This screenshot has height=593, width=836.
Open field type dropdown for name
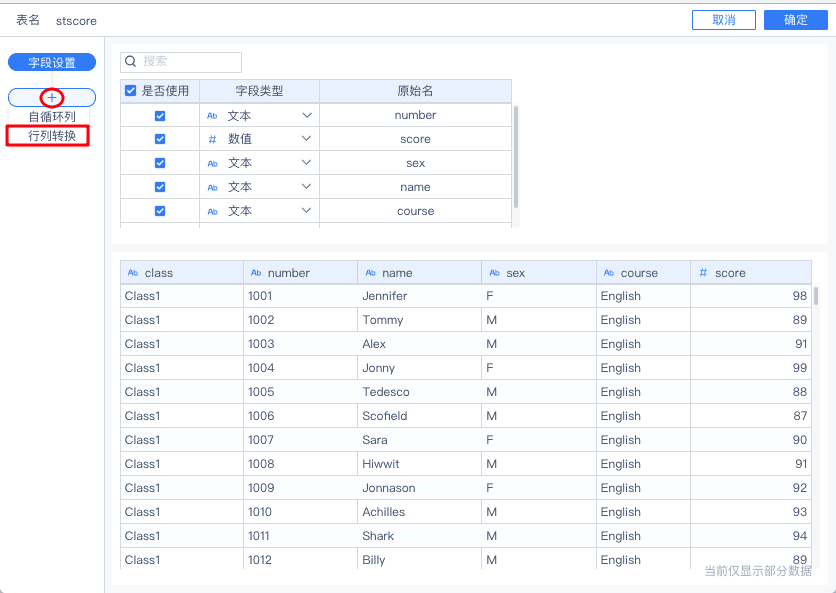coord(306,187)
